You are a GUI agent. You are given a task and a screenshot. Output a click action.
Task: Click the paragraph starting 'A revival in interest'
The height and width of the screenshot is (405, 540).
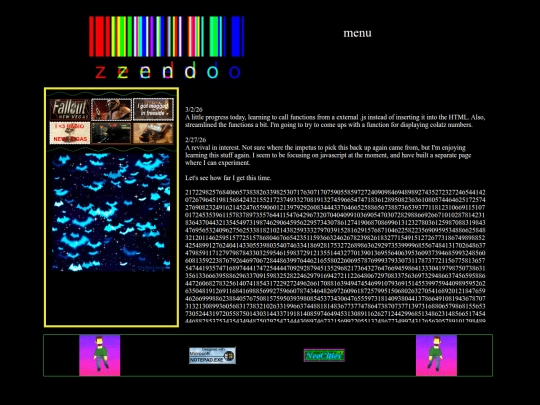[328, 155]
